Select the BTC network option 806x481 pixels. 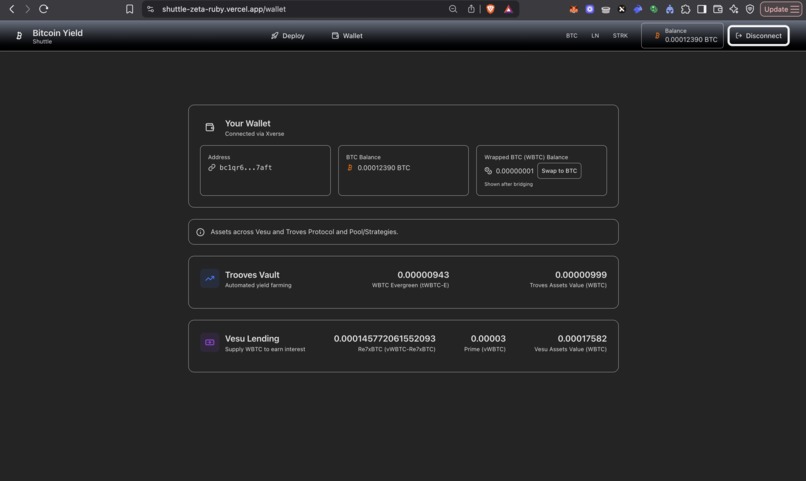[572, 35]
